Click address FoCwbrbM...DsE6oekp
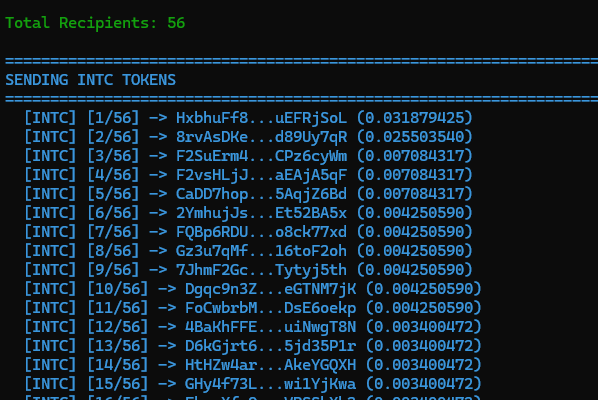 click(x=270, y=308)
